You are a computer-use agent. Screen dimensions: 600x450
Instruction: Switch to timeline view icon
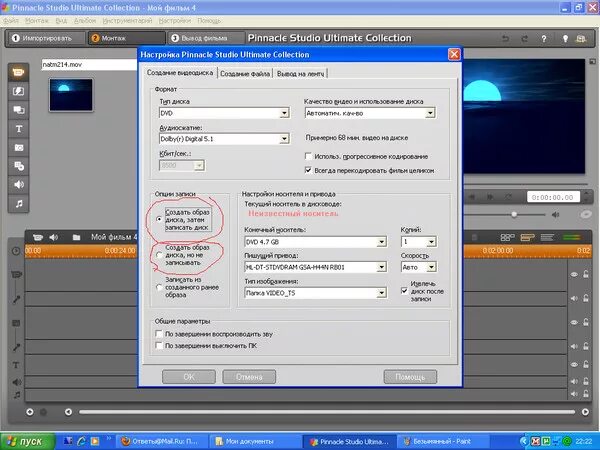(527, 238)
